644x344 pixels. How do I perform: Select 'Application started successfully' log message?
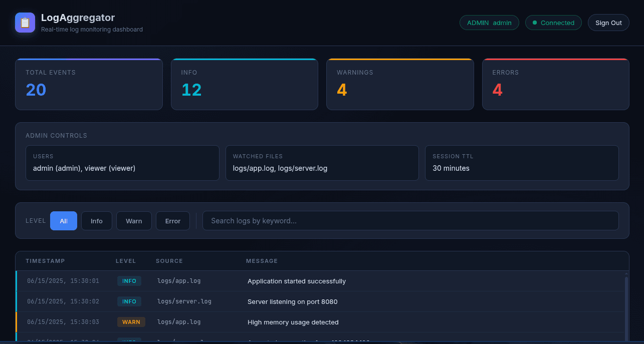coord(297,281)
